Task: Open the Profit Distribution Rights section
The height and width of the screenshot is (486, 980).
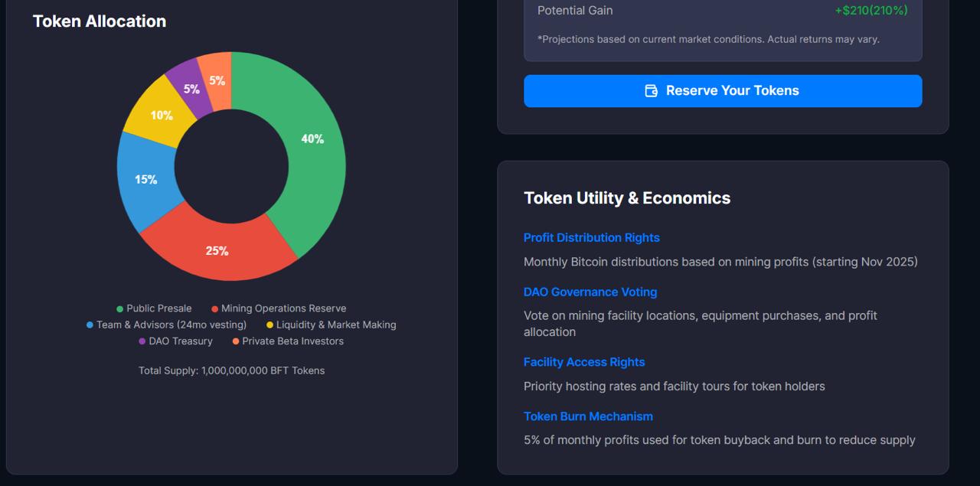Action: coord(591,237)
